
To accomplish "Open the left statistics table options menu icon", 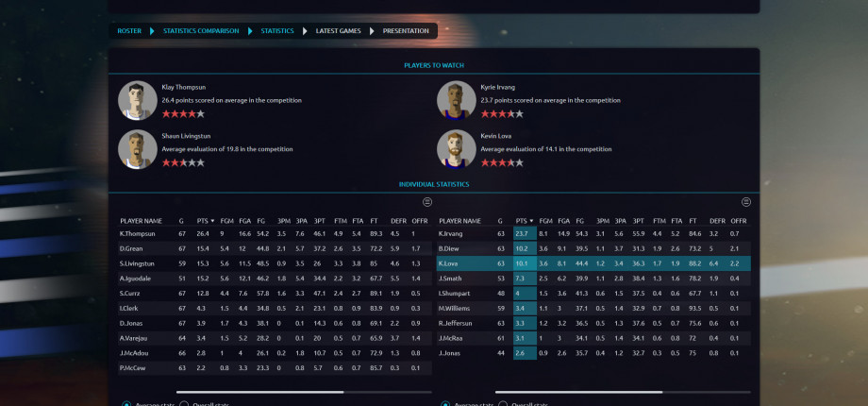I will coord(426,202).
